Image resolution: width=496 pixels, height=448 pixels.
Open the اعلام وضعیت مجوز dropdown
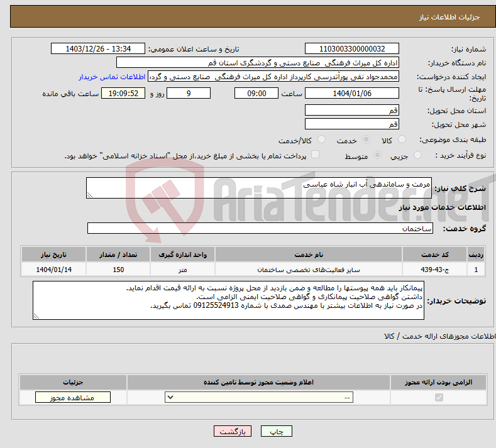(x=259, y=397)
